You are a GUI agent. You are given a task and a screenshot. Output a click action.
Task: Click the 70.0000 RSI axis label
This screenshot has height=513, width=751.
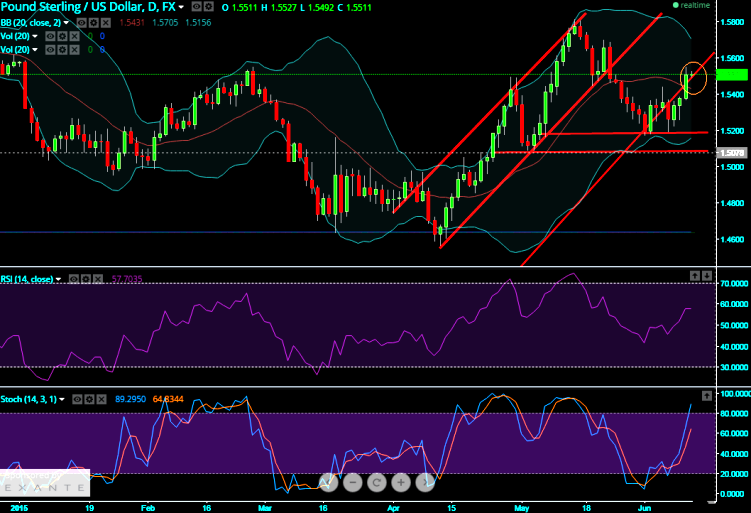(735, 284)
